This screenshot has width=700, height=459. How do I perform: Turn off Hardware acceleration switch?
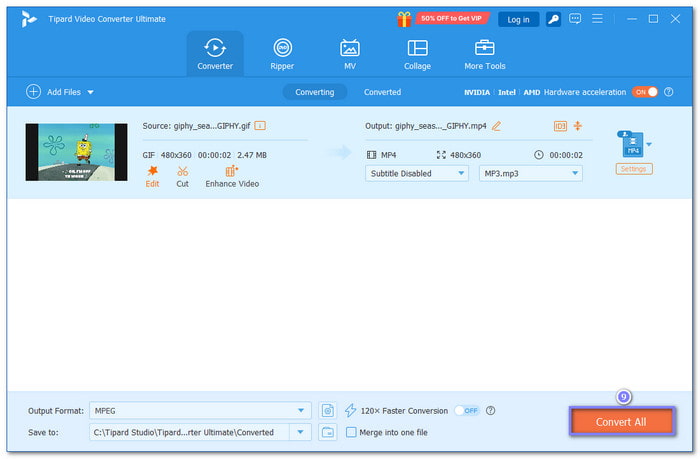[x=645, y=92]
